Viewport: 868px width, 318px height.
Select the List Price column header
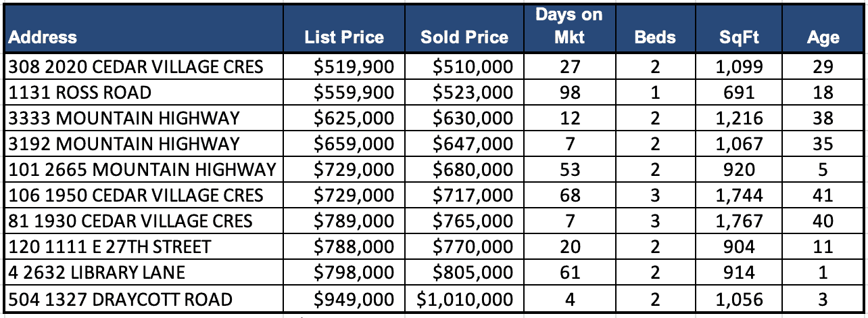(344, 37)
